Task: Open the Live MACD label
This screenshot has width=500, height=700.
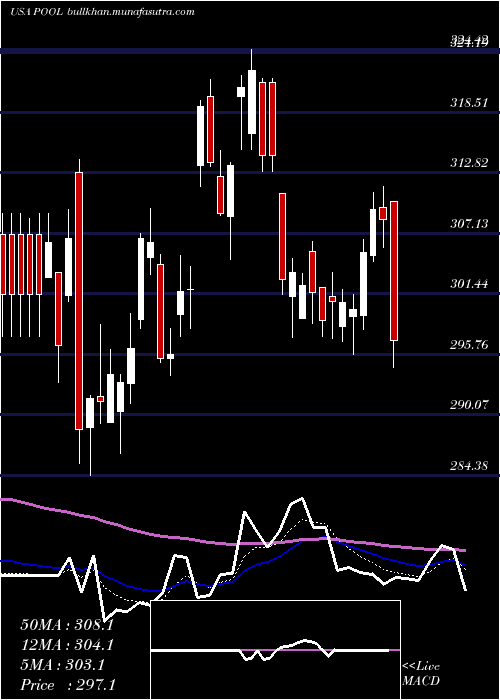Action: coord(421,673)
